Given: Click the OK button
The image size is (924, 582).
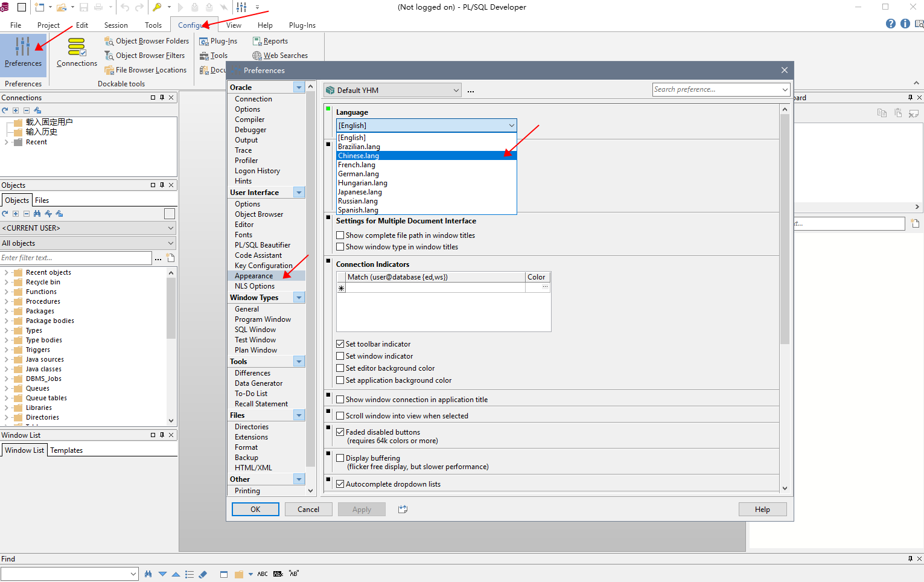Looking at the screenshot, I should click(x=255, y=510).
